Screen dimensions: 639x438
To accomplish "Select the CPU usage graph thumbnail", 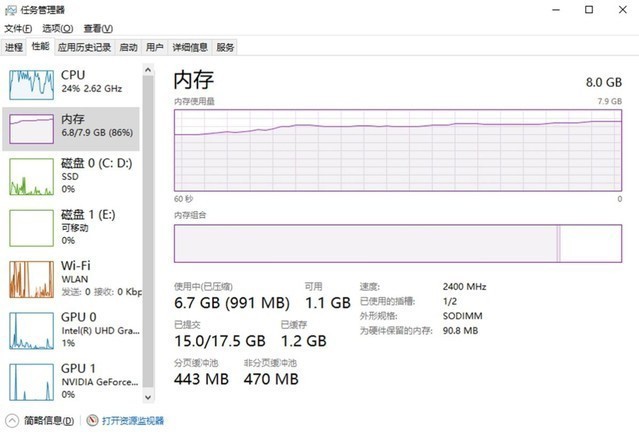I will [31, 85].
